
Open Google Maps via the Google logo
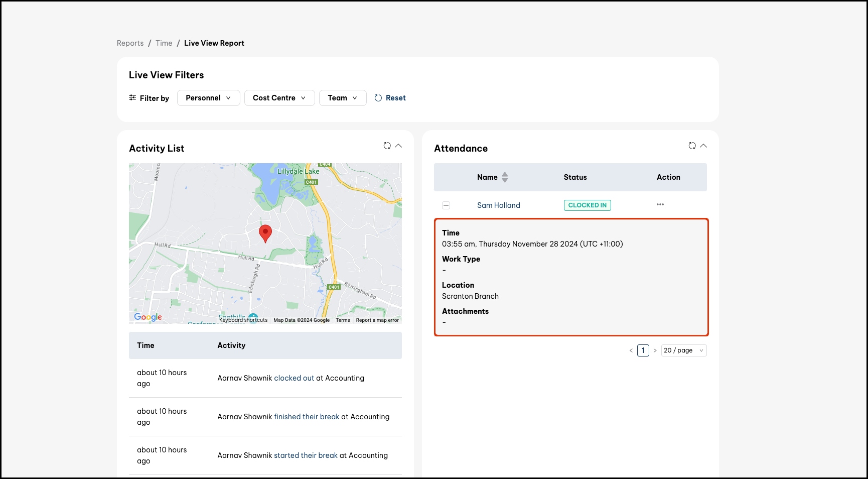(148, 317)
